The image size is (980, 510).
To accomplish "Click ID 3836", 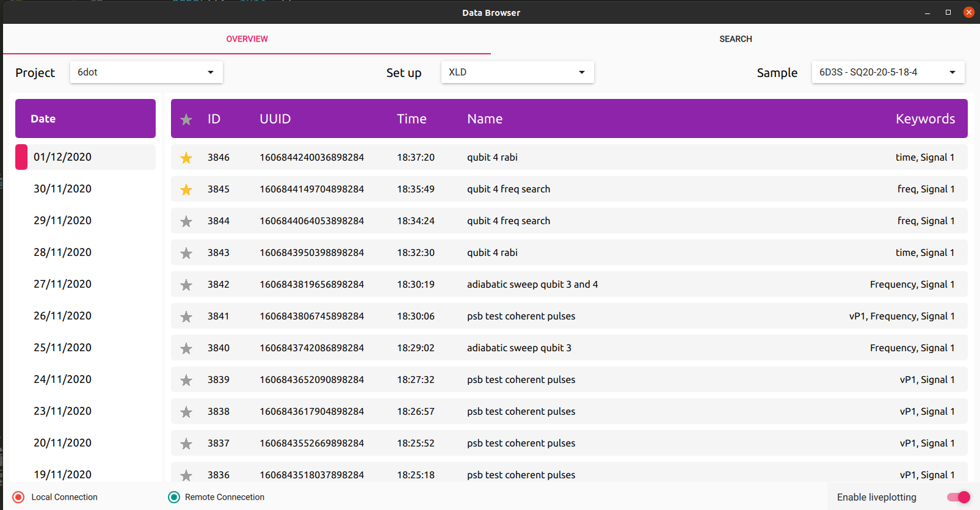I will click(x=219, y=475).
